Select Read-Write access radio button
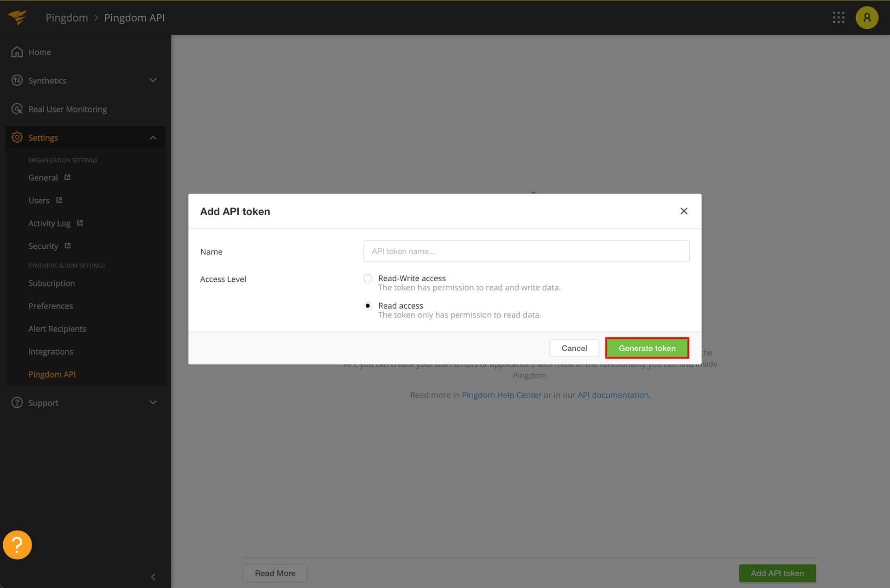Image resolution: width=890 pixels, height=588 pixels. click(368, 278)
